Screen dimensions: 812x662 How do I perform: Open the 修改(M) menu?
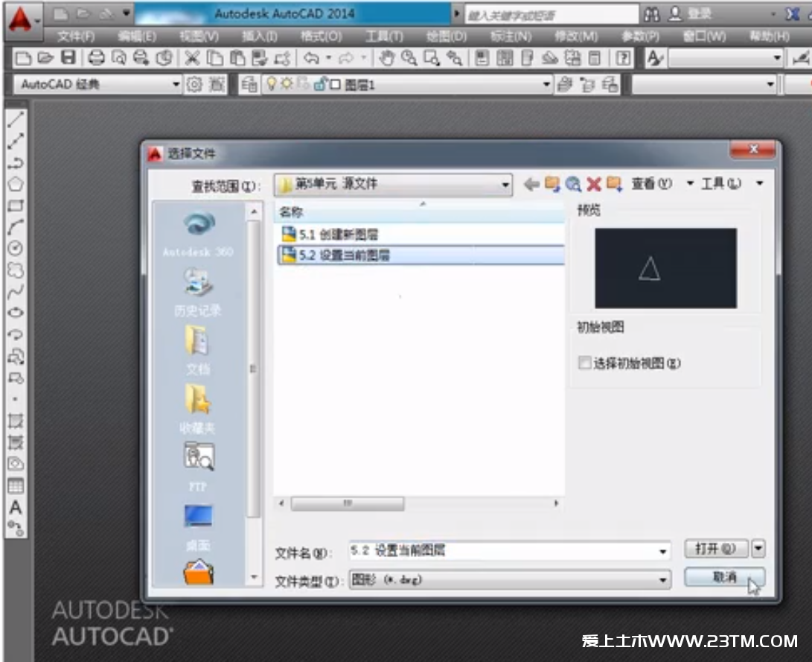tap(576, 36)
